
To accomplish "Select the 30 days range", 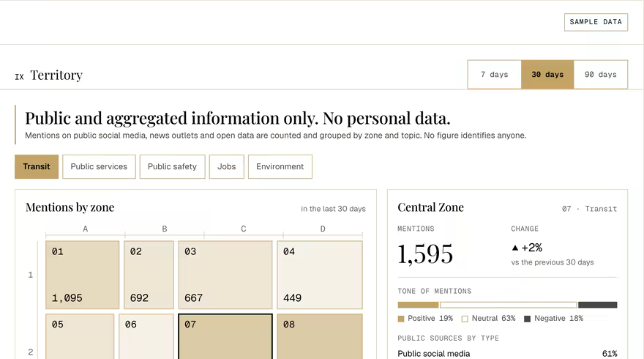I will click(x=547, y=75).
